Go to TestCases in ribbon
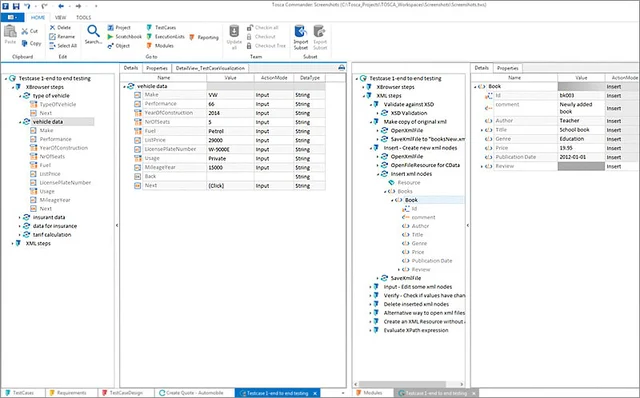 [149, 27]
